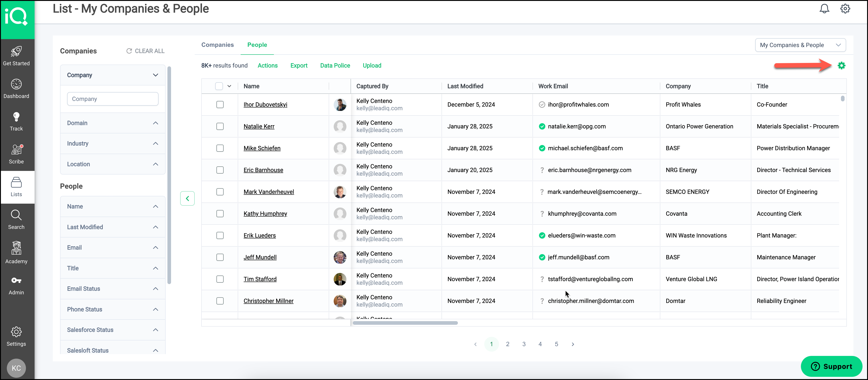868x380 pixels.
Task: Select Kathy Humphrey row checkbox
Action: [220, 214]
